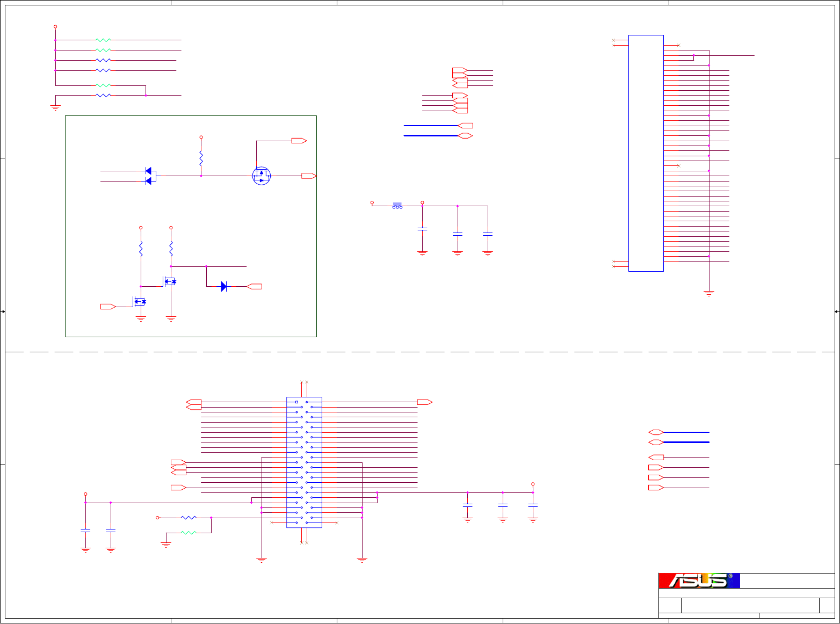Screen dimensions: 840x624
Task: Select the MOSFET whose drain feeds the single diode
Action: tap(170, 281)
